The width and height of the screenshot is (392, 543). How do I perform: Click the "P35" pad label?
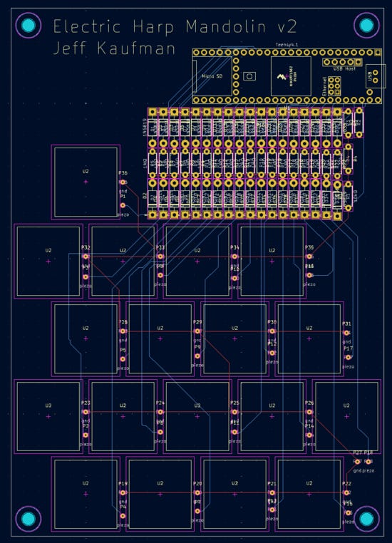pyautogui.click(x=309, y=247)
